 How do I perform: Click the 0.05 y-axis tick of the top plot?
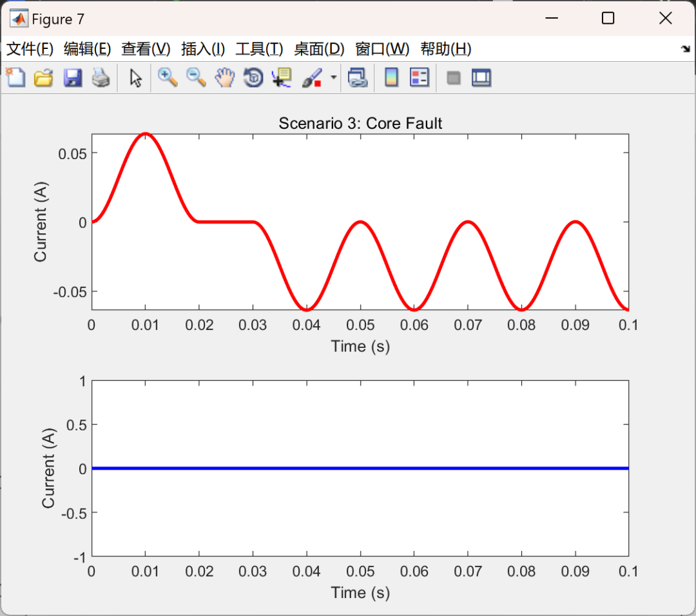click(72, 153)
